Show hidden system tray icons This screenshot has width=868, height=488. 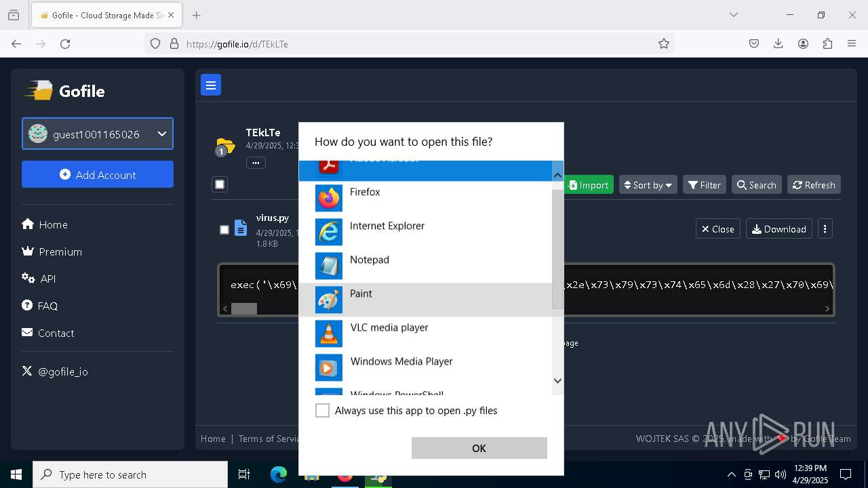click(731, 474)
